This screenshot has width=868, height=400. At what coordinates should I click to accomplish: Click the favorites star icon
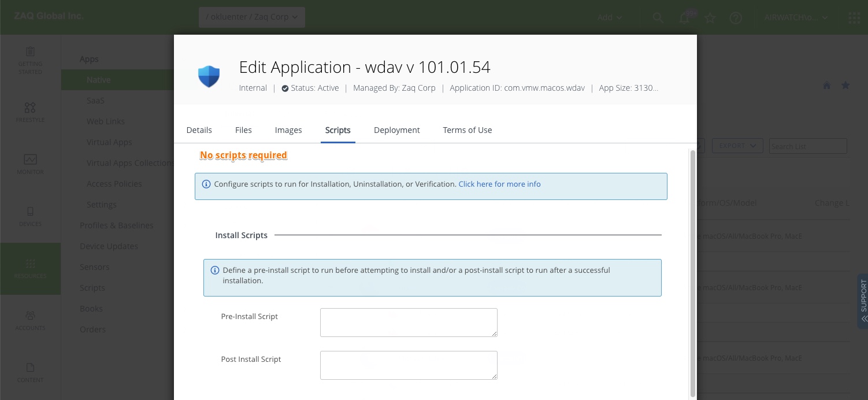[x=710, y=17]
